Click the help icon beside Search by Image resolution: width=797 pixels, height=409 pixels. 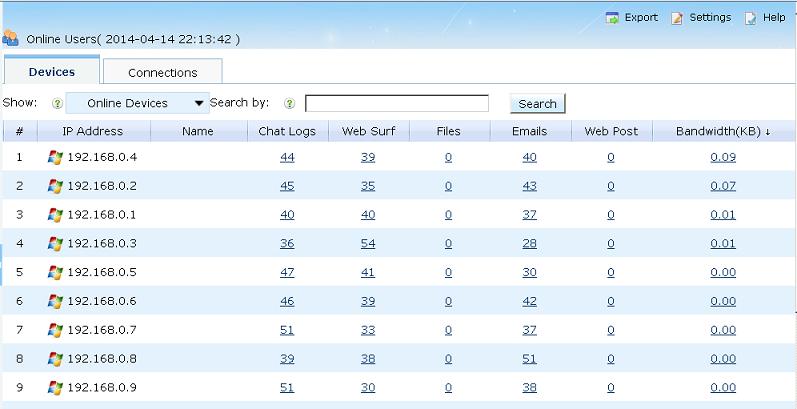click(289, 103)
